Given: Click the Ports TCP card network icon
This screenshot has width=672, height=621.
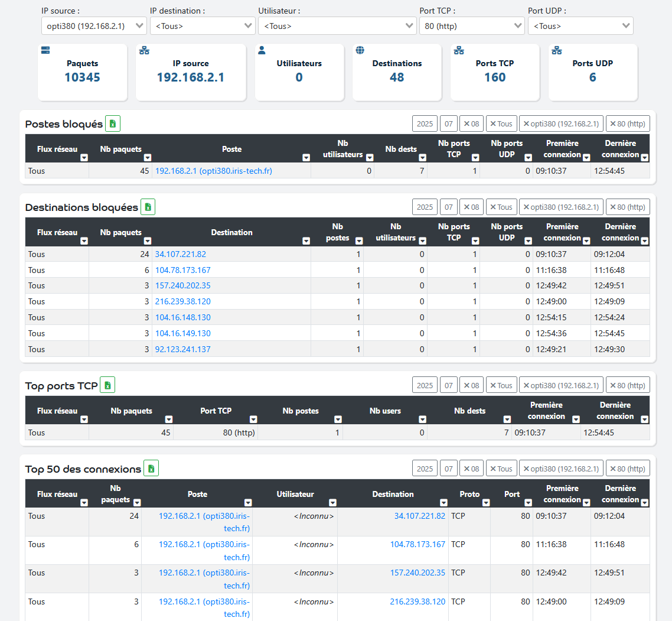Looking at the screenshot, I should coord(459,50).
